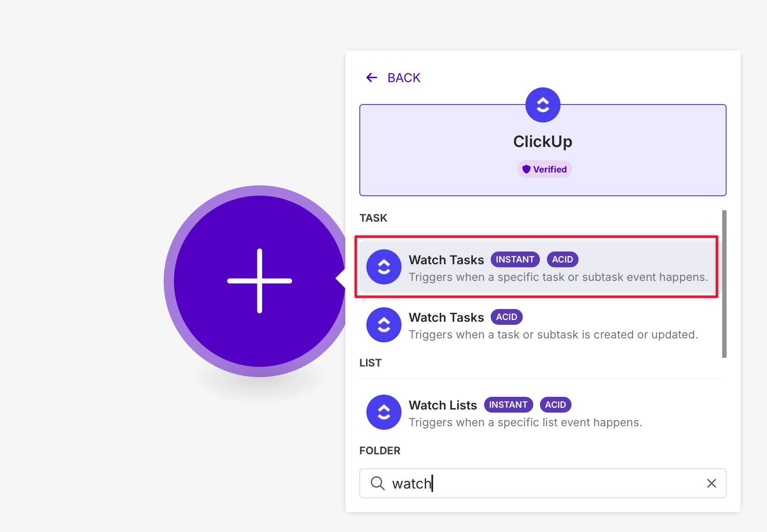Click the icon of instant Watch Tasks

[384, 267]
